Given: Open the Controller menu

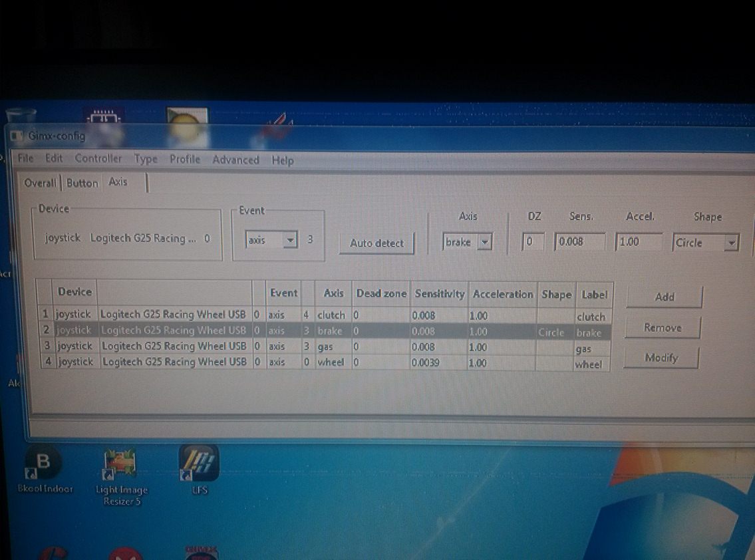Looking at the screenshot, I should [x=98, y=158].
